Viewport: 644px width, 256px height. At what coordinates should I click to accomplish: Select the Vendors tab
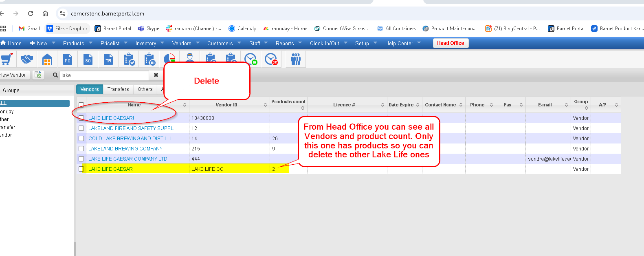tap(90, 89)
